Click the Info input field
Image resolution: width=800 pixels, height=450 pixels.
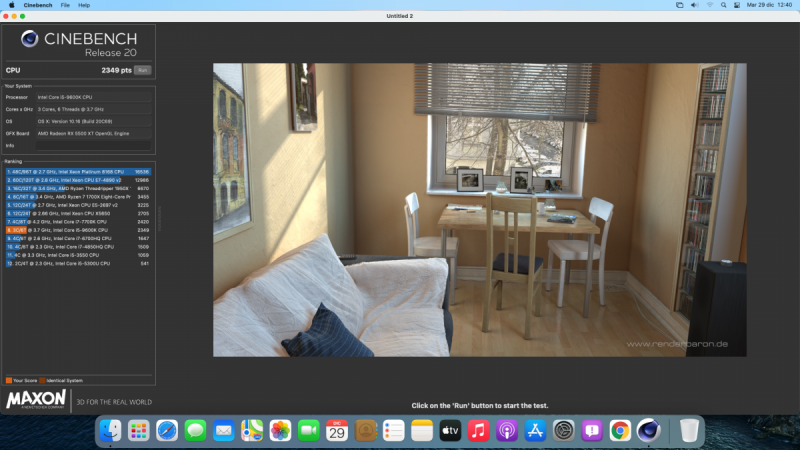click(93, 145)
